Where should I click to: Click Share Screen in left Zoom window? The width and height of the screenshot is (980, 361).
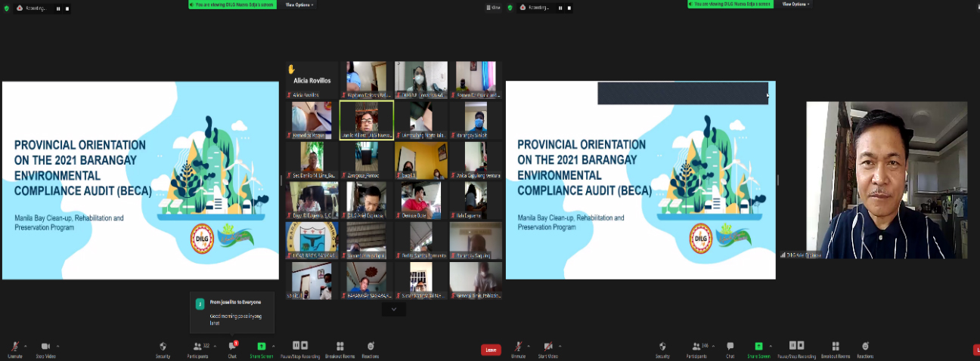[x=262, y=348]
